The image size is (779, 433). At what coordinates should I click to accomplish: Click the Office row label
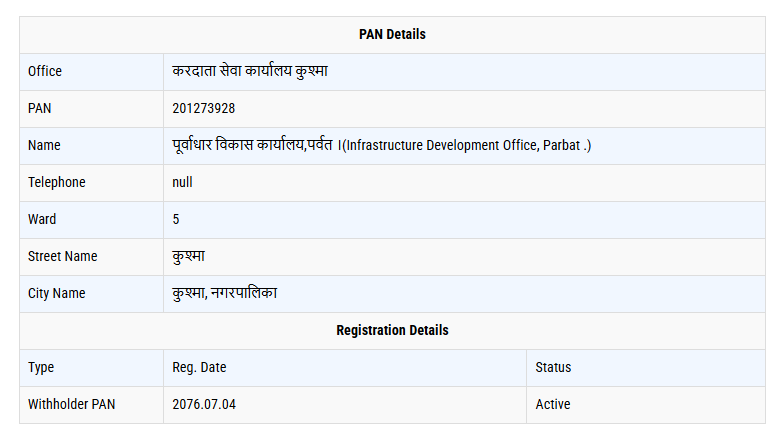[x=45, y=71]
